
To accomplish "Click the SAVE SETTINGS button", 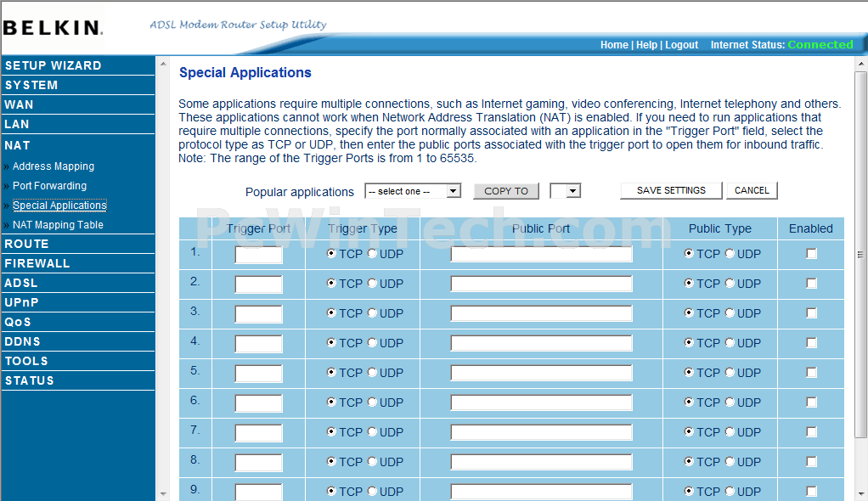I will pos(671,190).
